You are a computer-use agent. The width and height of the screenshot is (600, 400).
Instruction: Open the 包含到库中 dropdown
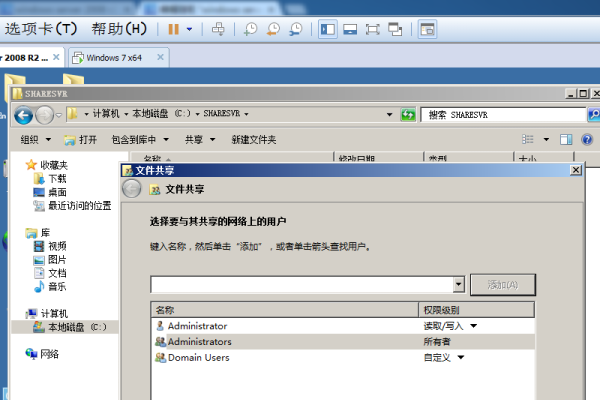(x=140, y=140)
